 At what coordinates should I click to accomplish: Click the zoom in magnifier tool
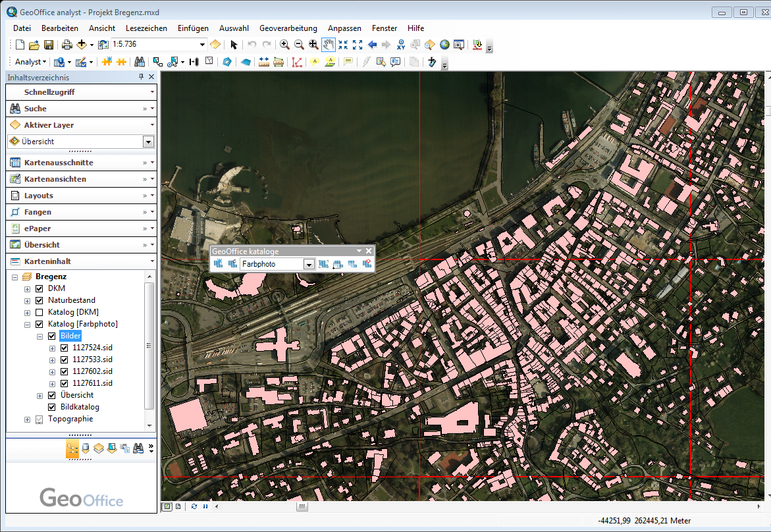coord(284,45)
